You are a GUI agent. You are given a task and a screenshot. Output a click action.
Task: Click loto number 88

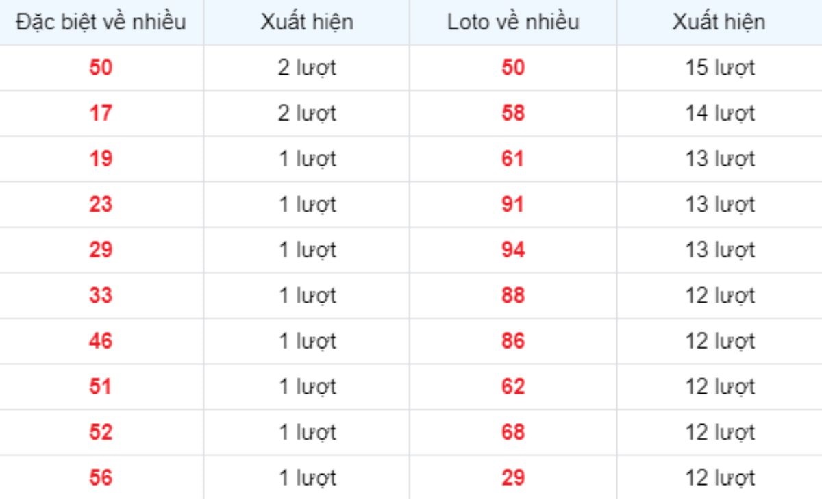(x=513, y=295)
